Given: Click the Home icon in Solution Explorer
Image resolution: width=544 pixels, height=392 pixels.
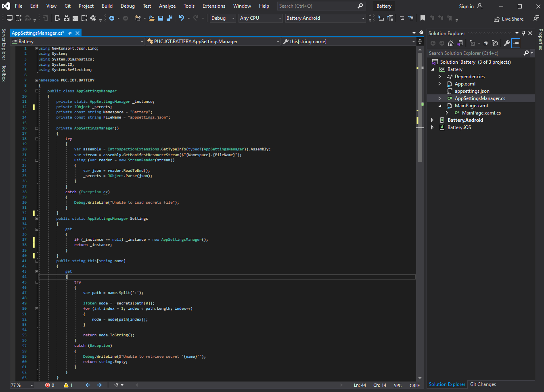Looking at the screenshot, I should (x=451, y=43).
